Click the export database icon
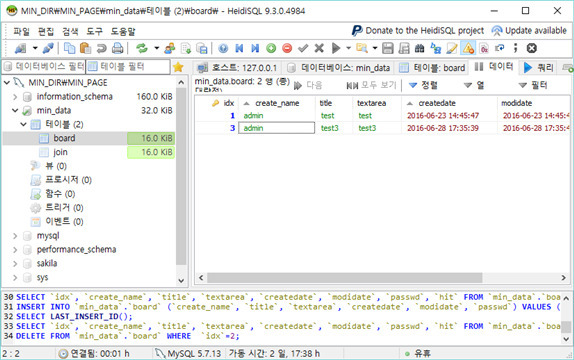Viewport: 574px width, 360px height. (202, 48)
